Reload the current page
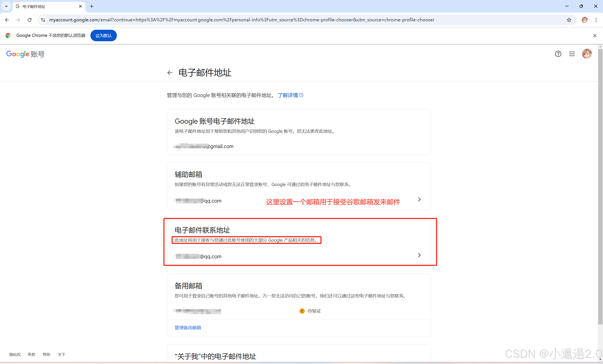Viewport: 603px width, 364px height. click(x=30, y=20)
